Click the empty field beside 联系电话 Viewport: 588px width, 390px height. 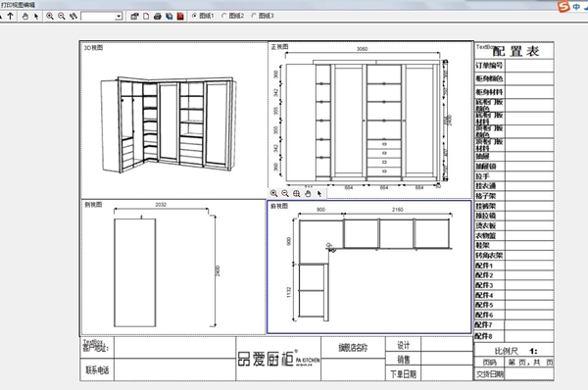tap(174, 369)
